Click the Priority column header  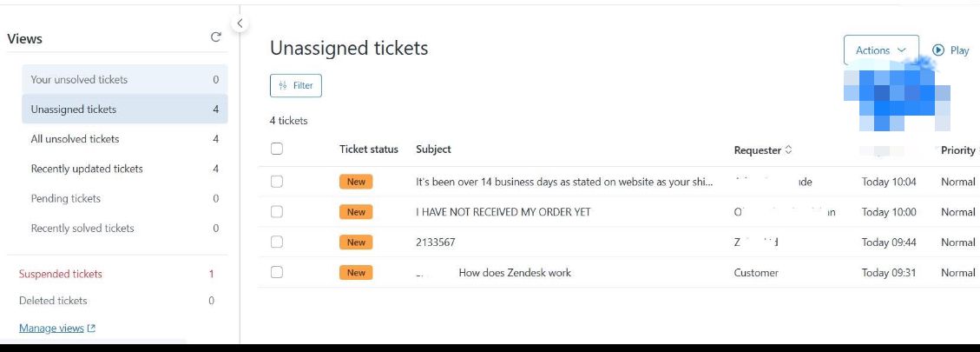tap(957, 149)
